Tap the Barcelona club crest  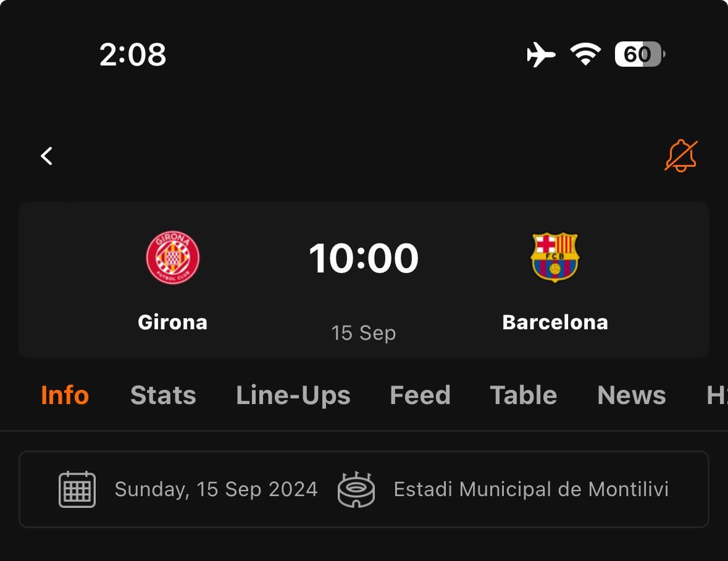[554, 257]
